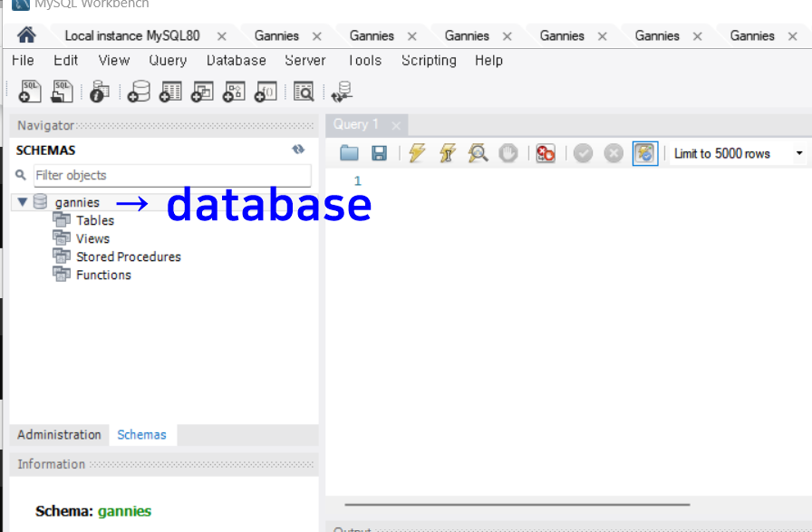The height and width of the screenshot is (532, 812).
Task: Go to the Workbench home screen icon
Action: point(26,35)
